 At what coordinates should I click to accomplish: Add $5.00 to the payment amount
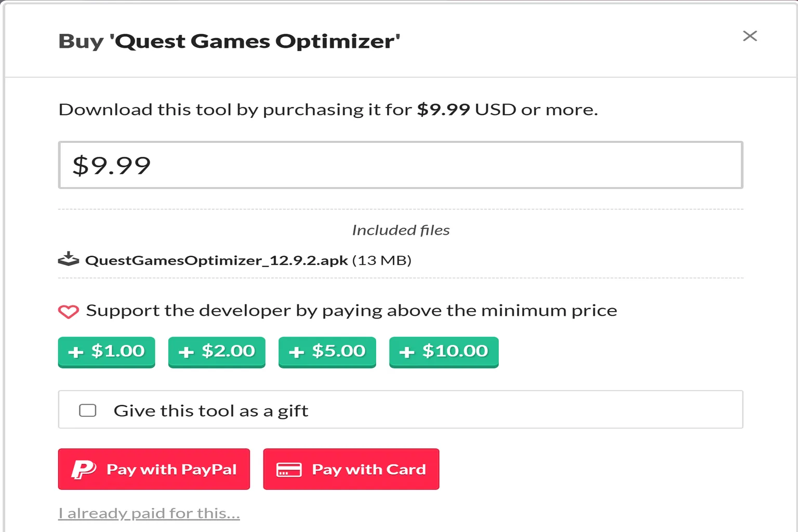[327, 352]
